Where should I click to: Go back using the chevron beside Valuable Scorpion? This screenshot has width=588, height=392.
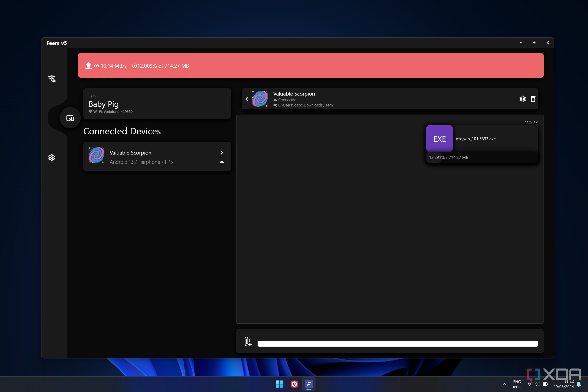point(247,99)
